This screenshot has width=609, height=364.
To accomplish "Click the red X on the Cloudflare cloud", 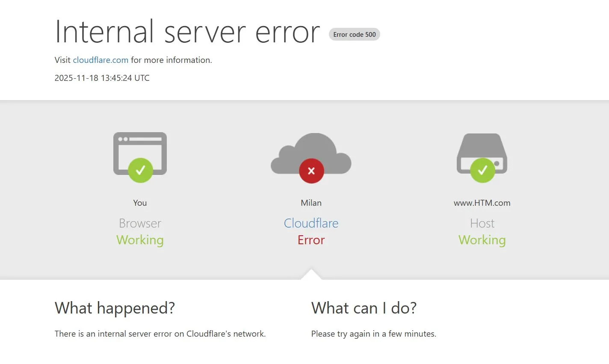I will (311, 171).
